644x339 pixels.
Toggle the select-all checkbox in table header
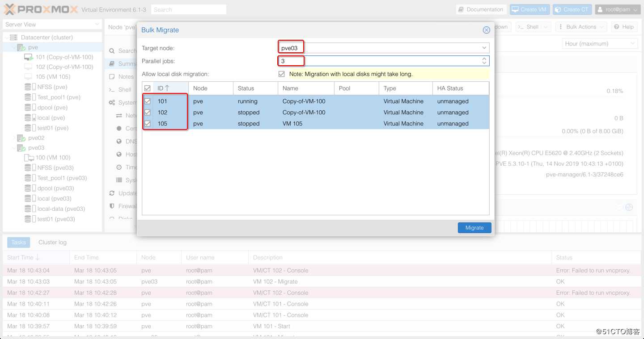pos(148,88)
